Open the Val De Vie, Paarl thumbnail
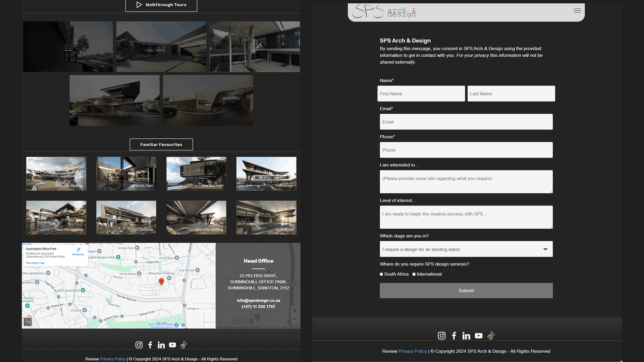This screenshot has height=362, width=644. (126, 174)
